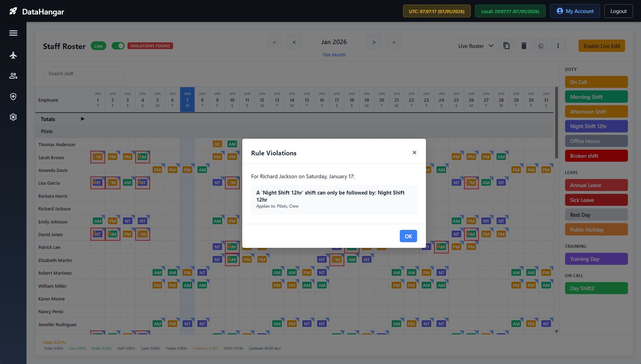Screen dimensions: 641x364
Task: Open the settings gear in sidebar
Action: point(13,117)
